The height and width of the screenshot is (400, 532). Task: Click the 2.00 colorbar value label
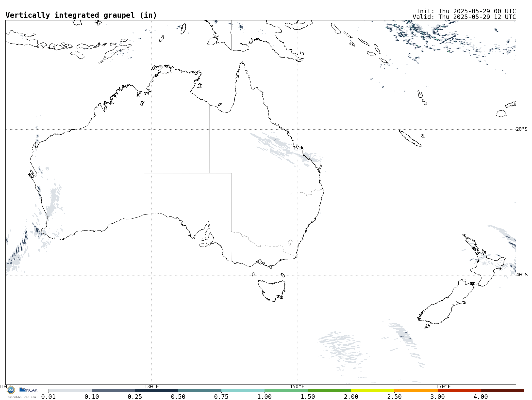click(351, 397)
